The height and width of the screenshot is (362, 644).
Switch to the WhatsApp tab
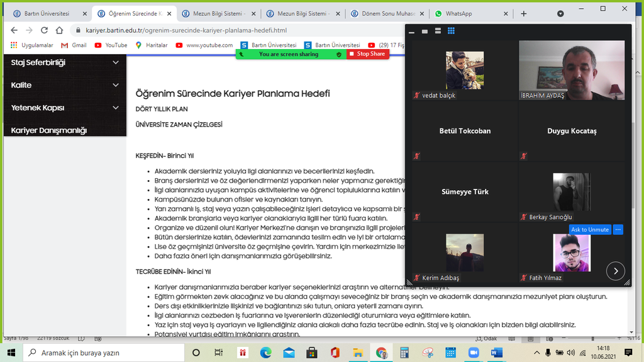[x=458, y=14]
